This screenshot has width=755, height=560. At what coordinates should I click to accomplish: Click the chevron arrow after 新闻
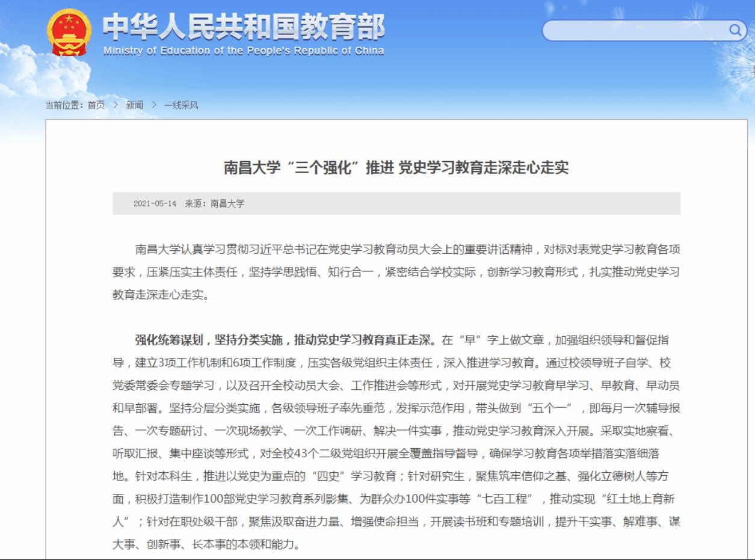(154, 105)
